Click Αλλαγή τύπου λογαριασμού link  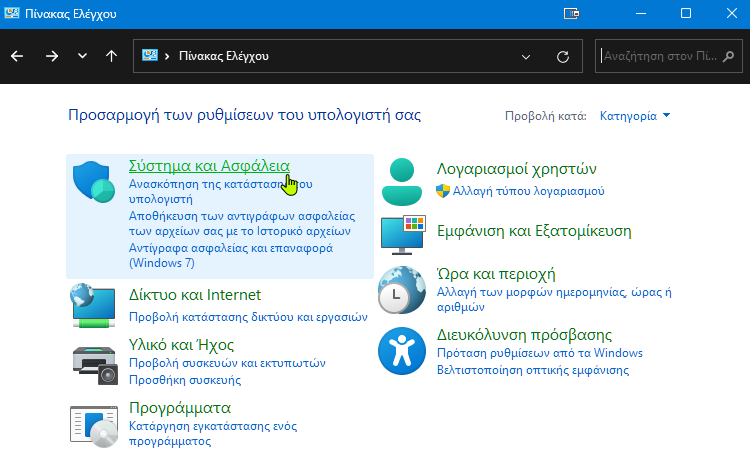coord(529,191)
